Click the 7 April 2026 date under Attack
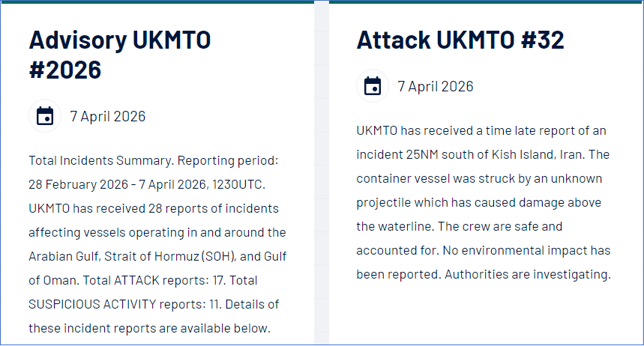This screenshot has width=644, height=346. [x=436, y=86]
